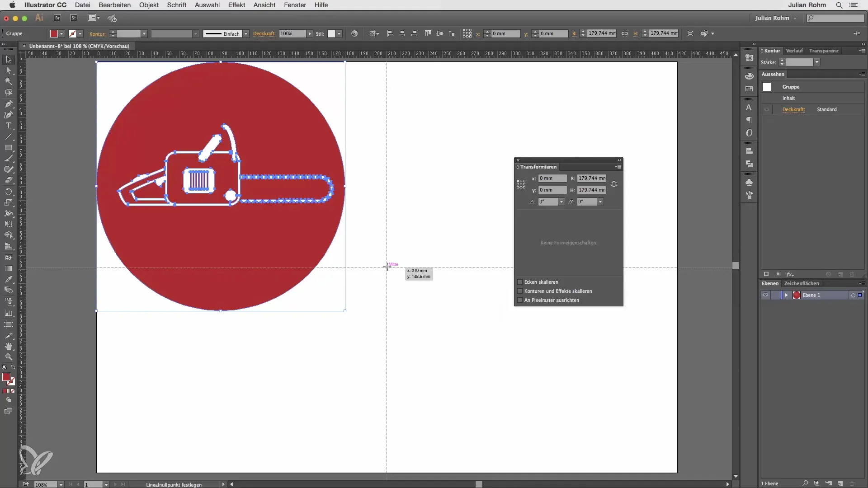The width and height of the screenshot is (868, 488).
Task: Select the Zoom tool in toolbar
Action: (x=8, y=357)
